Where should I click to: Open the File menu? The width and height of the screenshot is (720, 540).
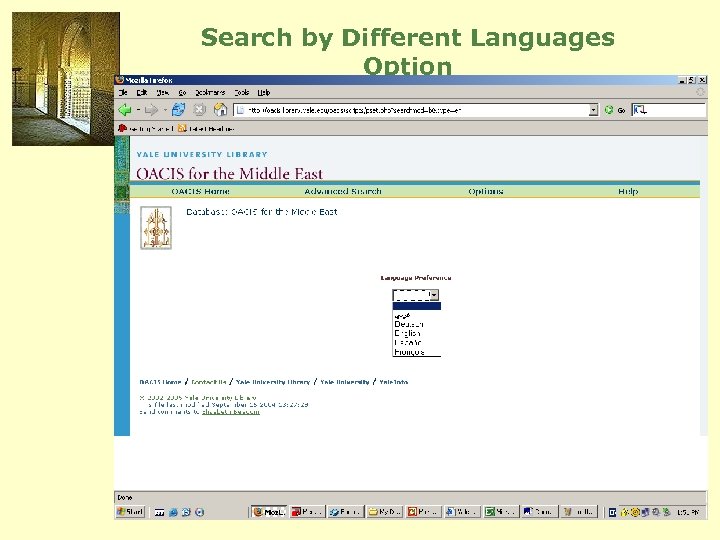pos(123,92)
